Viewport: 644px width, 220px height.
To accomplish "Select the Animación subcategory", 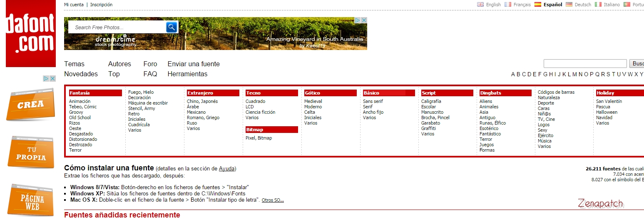I will click(x=80, y=101).
